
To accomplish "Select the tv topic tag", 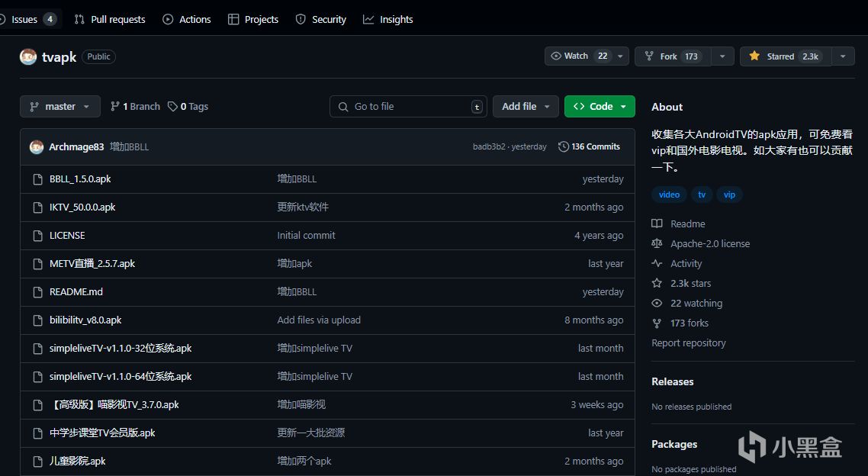I will tap(702, 195).
